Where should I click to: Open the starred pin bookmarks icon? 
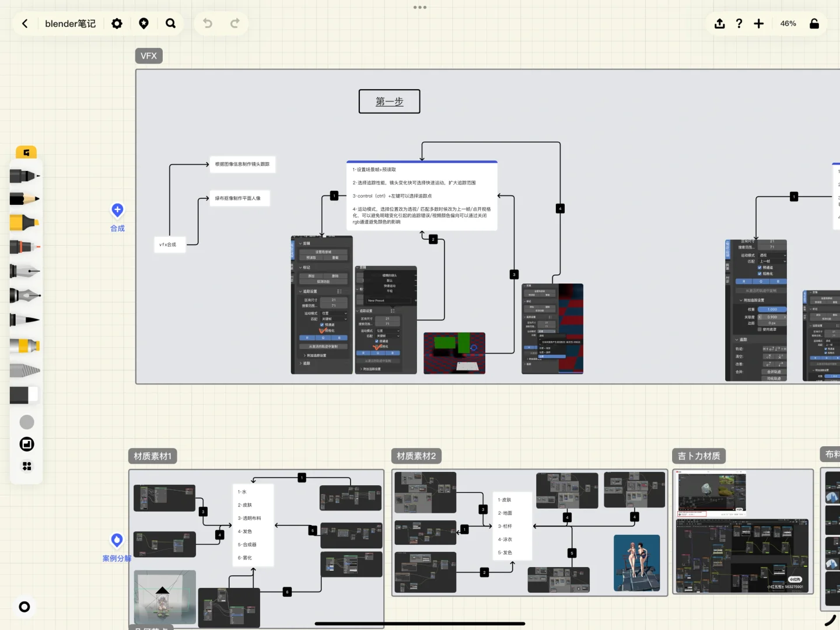(143, 23)
